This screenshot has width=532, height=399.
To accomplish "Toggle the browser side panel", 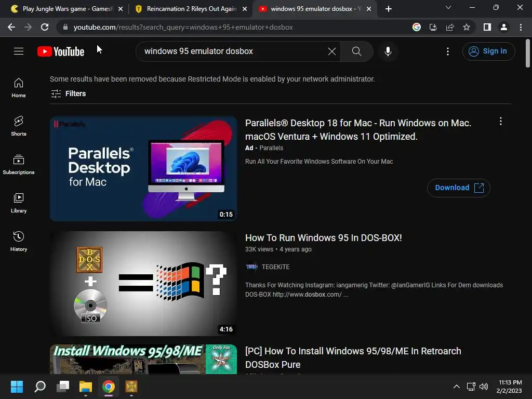I will [487, 27].
